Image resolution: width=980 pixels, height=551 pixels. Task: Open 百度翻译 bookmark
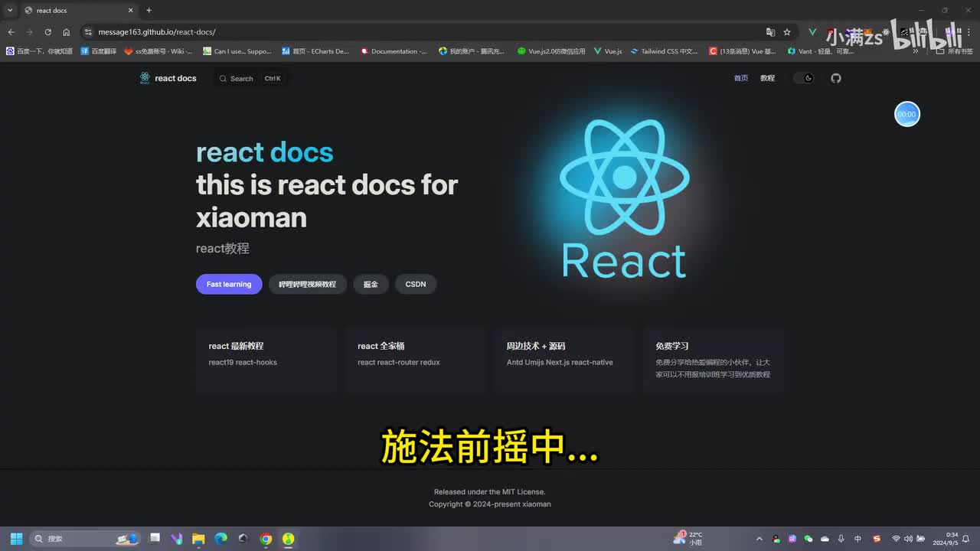pos(99,51)
